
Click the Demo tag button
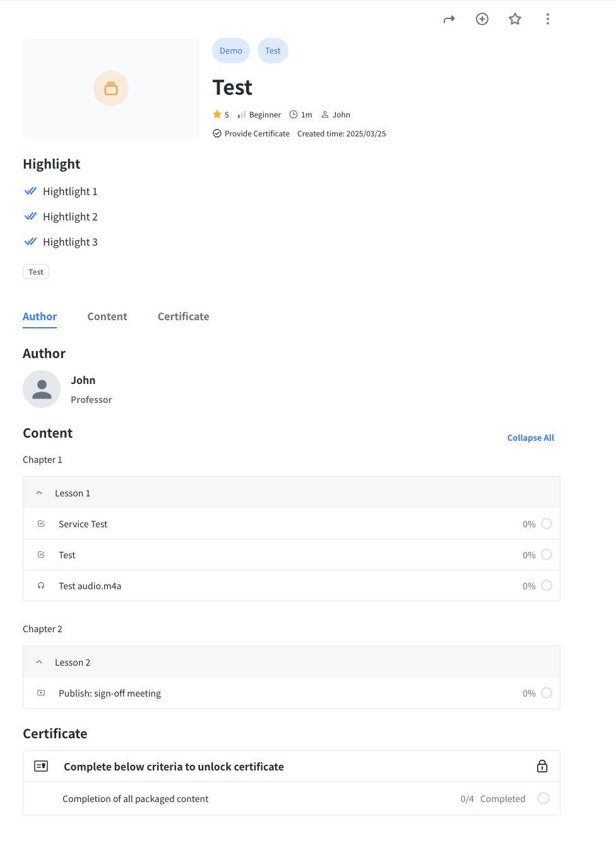pos(231,51)
